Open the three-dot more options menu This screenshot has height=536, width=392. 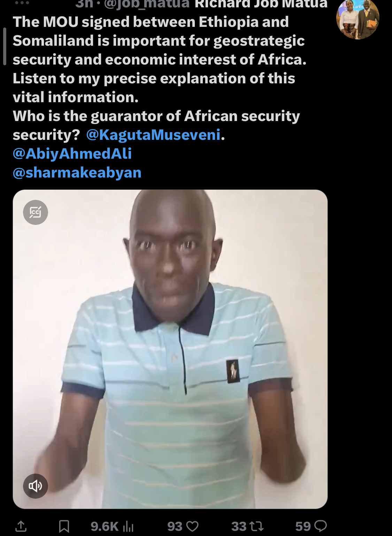tap(22, 3)
